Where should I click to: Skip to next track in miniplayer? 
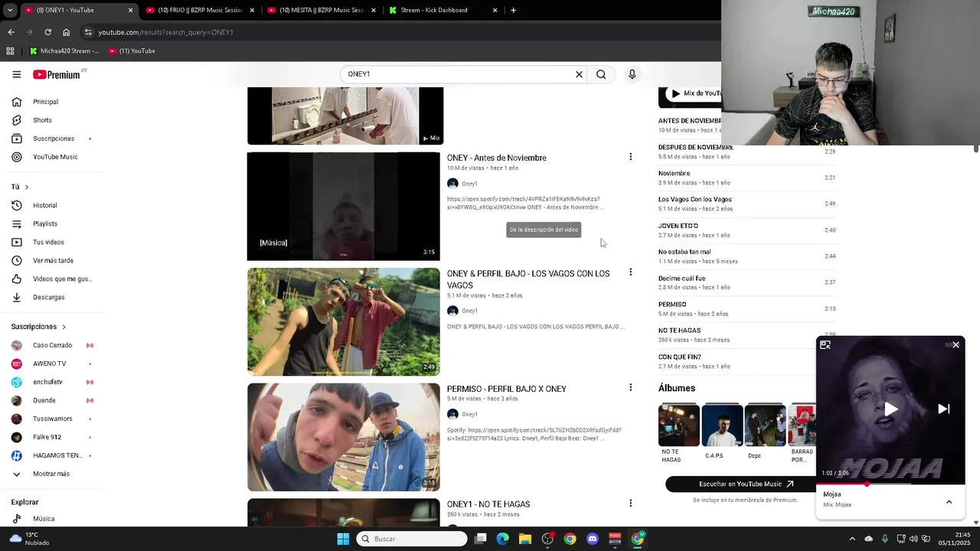[943, 409]
